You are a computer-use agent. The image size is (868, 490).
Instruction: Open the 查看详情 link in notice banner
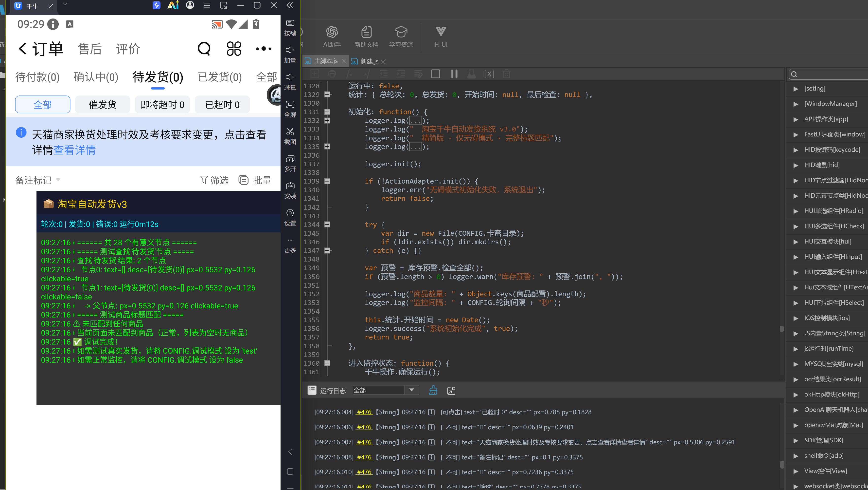tap(74, 150)
